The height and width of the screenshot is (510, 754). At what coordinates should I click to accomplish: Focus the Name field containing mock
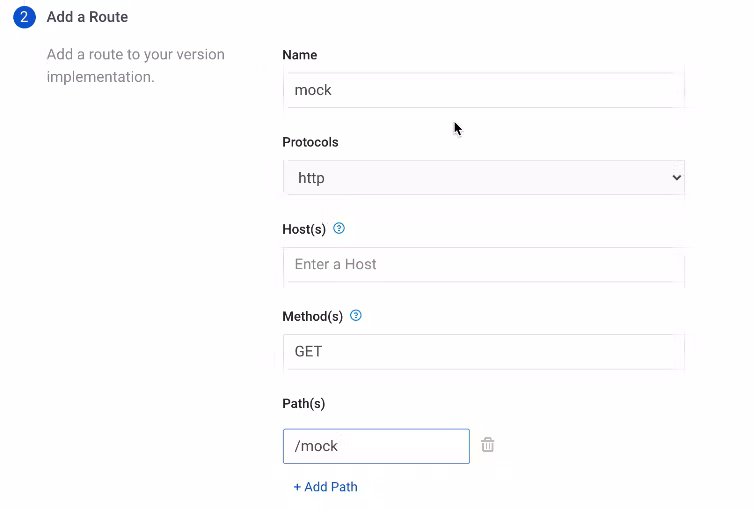point(483,90)
